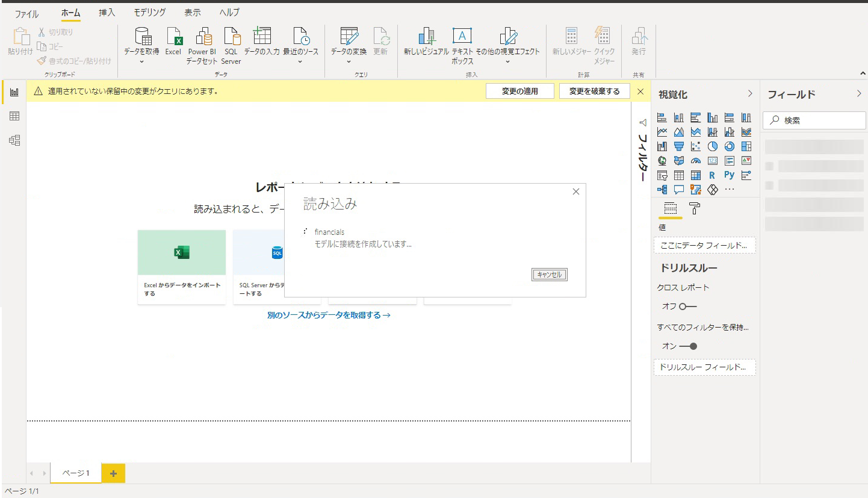Toggle Cross report switch off/on
868x498 pixels.
(x=687, y=307)
